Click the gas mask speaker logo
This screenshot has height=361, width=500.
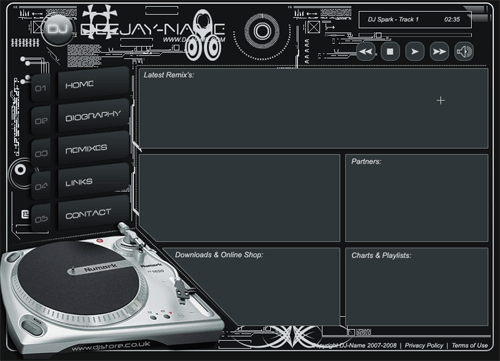(x=203, y=36)
